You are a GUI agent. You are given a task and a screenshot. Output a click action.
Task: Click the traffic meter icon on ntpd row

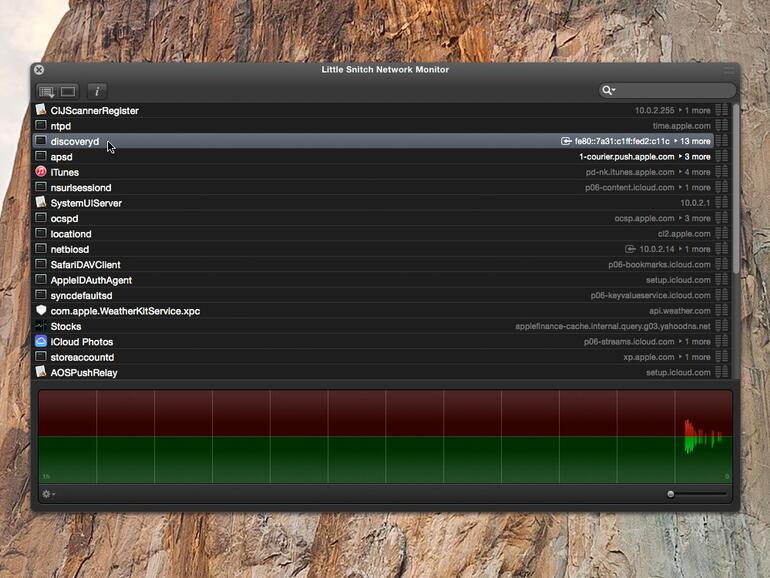(x=721, y=126)
